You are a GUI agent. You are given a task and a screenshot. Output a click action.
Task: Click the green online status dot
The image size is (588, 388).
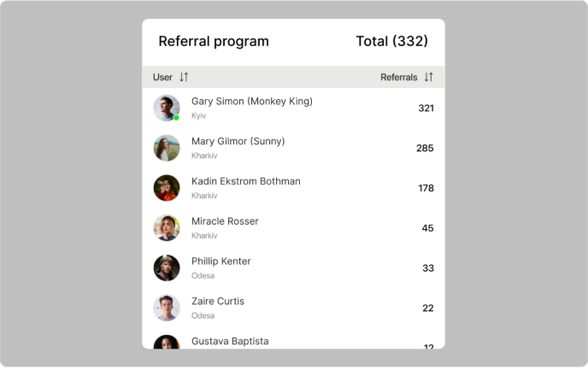176,118
